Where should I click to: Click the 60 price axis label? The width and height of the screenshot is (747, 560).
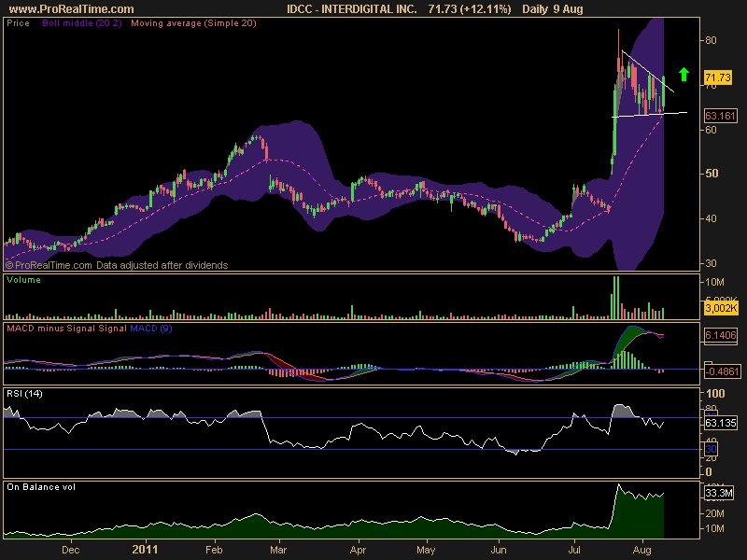point(711,130)
